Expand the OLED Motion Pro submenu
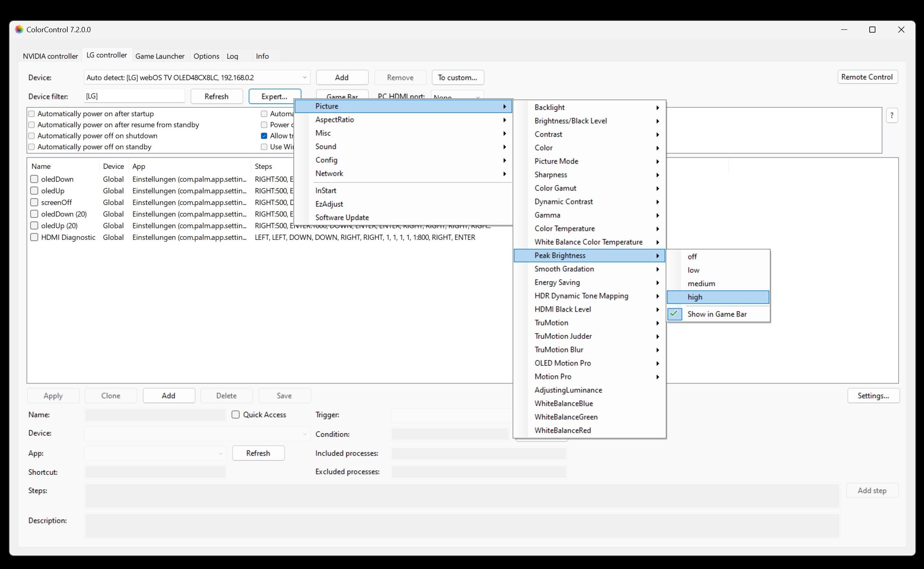This screenshot has height=569, width=924. [x=590, y=363]
